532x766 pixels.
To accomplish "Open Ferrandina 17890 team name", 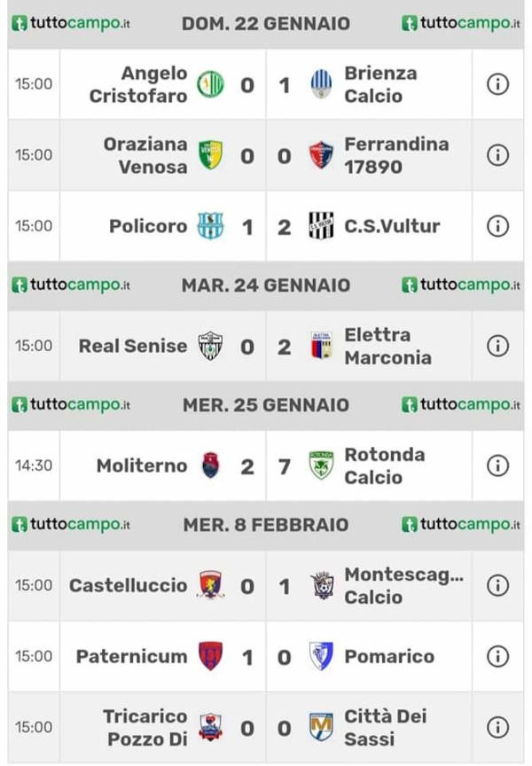I will (x=396, y=155).
